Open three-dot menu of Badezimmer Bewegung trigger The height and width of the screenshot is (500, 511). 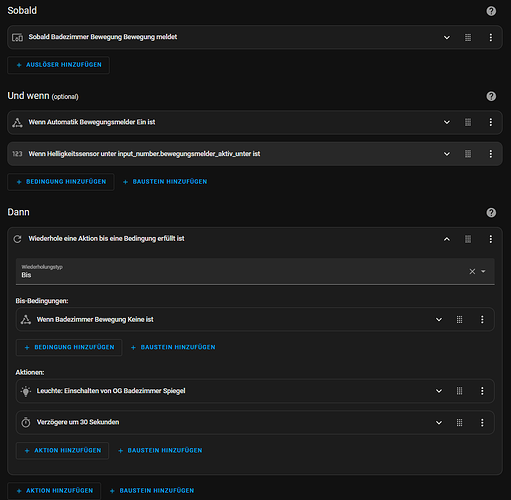(490, 37)
